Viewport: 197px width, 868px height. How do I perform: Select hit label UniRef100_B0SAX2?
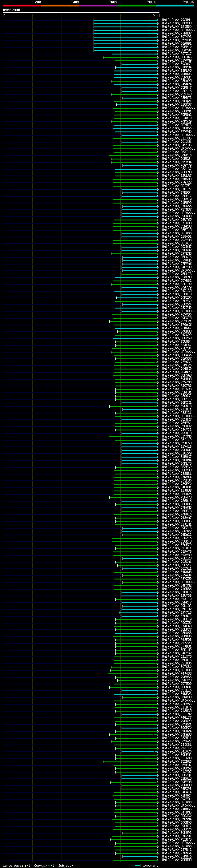177,64
